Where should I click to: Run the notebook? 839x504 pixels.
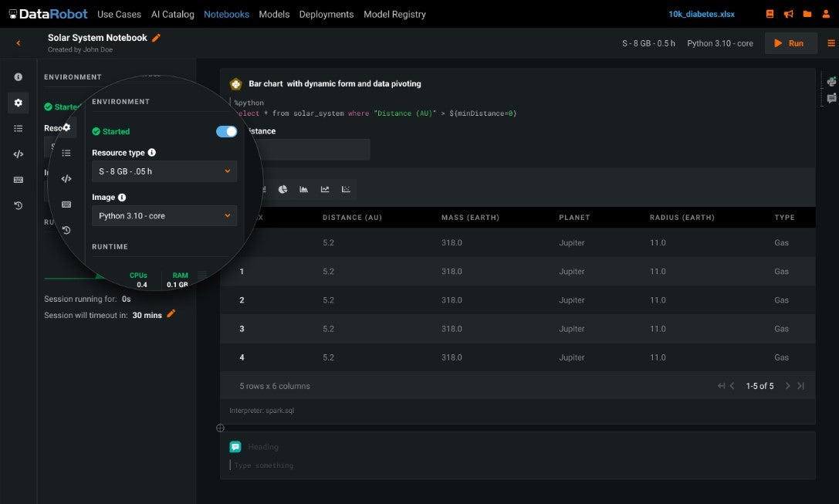791,43
